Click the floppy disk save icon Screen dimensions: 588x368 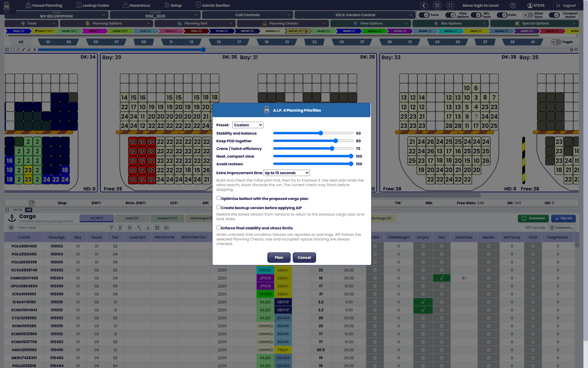click(x=157, y=228)
